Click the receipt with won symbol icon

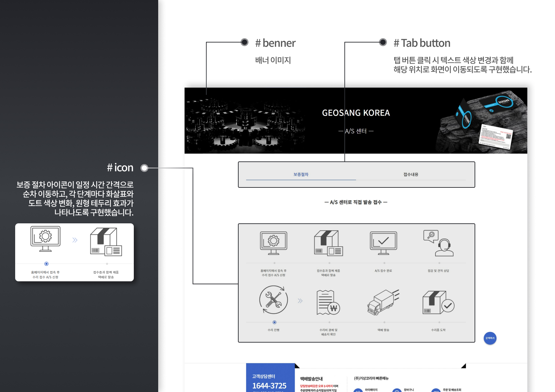[x=328, y=302]
